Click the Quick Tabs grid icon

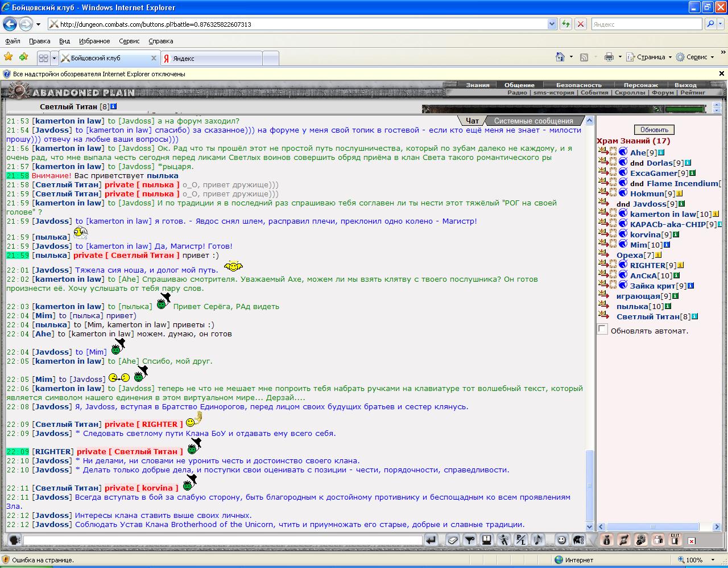[43, 58]
